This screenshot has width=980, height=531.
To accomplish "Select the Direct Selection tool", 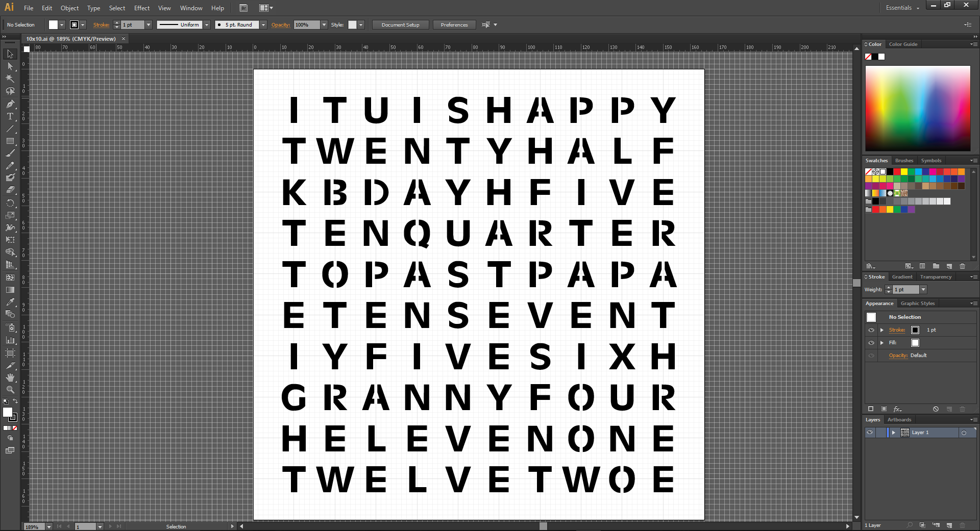I will coord(10,66).
